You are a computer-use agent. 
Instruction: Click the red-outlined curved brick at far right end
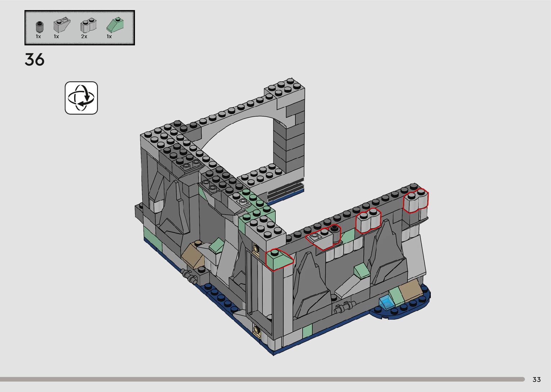click(415, 201)
